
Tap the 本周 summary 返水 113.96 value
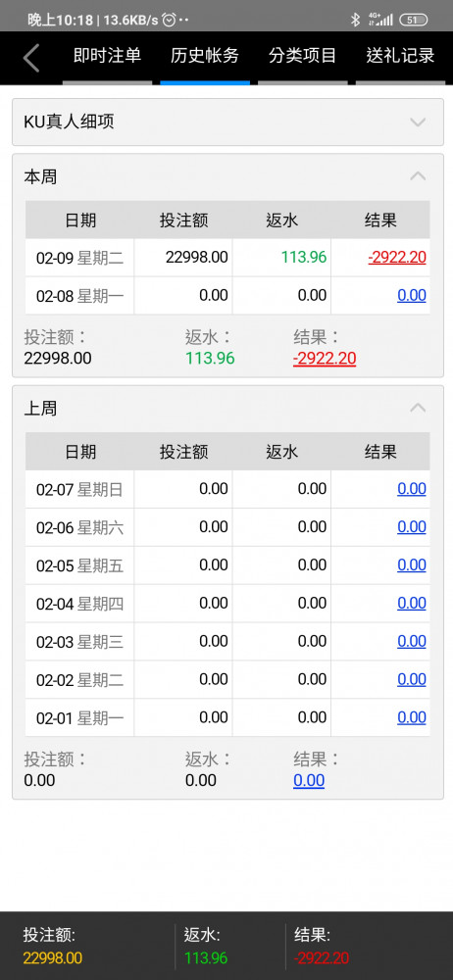click(210, 358)
